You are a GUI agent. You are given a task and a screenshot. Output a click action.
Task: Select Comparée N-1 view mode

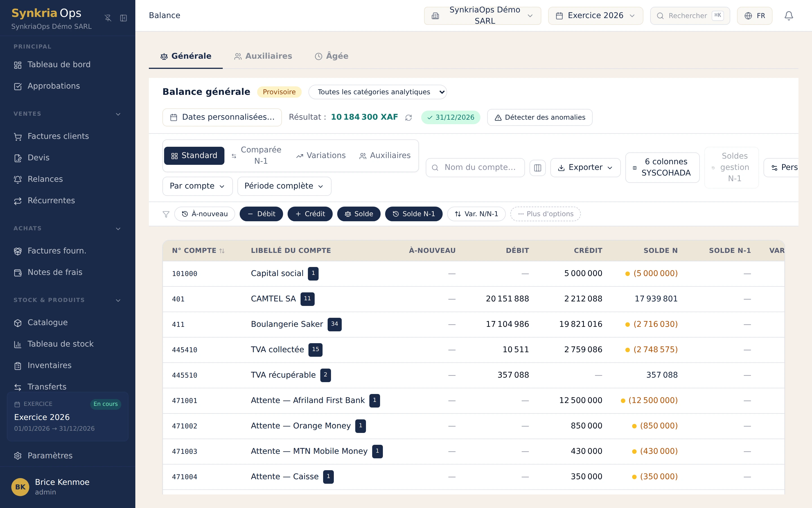pos(256,156)
